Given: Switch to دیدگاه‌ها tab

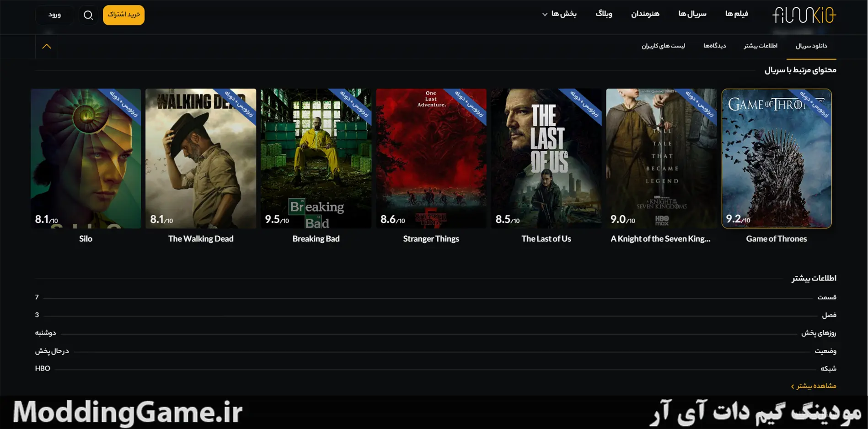Looking at the screenshot, I should point(715,46).
